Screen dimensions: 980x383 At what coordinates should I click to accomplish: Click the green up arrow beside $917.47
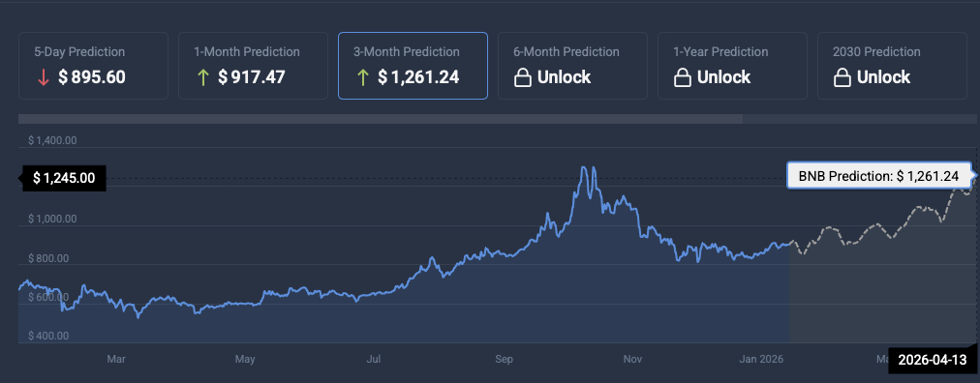tap(202, 77)
